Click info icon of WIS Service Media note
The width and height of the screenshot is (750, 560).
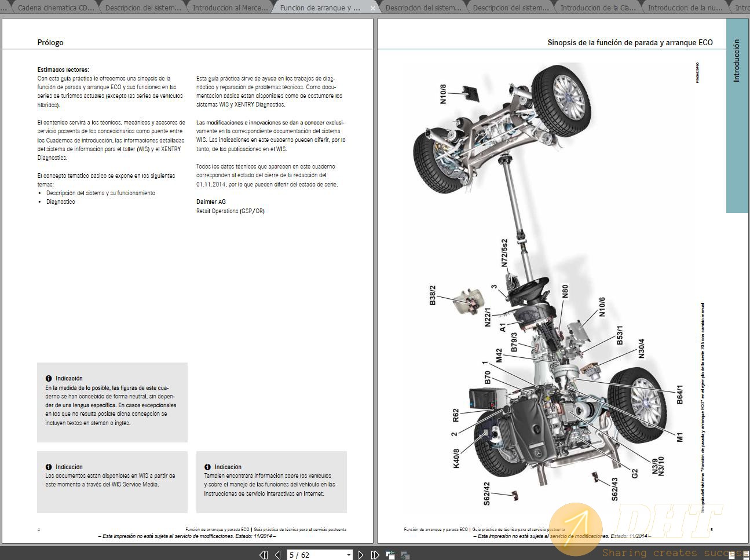(x=49, y=467)
